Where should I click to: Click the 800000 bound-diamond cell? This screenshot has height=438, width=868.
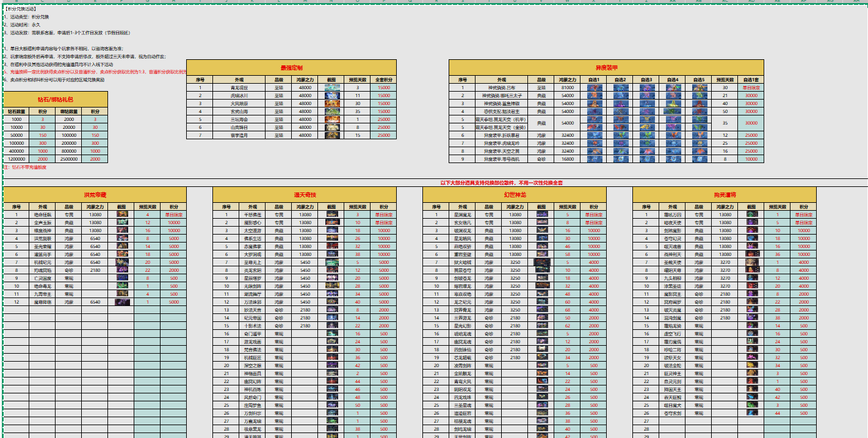point(69,151)
